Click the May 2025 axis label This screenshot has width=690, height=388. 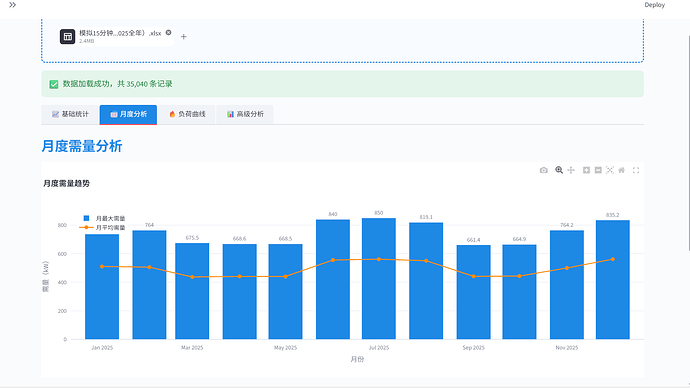[x=286, y=348]
